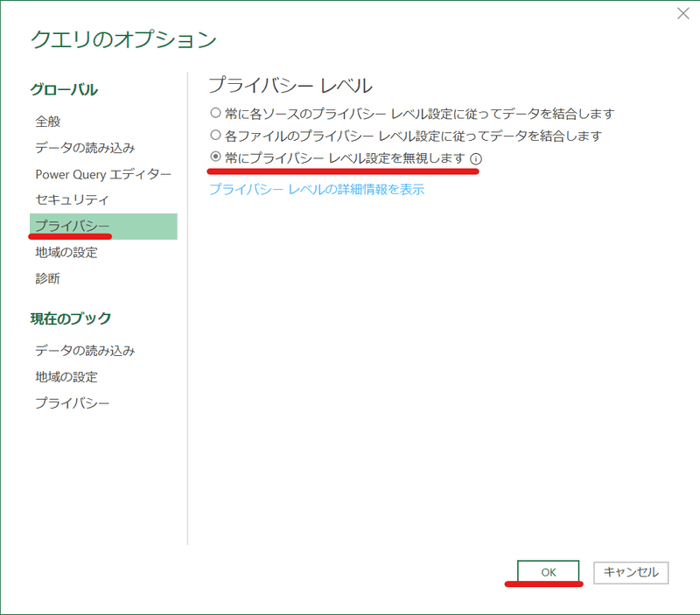Viewport: 700px width, 615px height.
Task: Open プライバシー レベルの詳細情報を表示 link
Action: [316, 189]
